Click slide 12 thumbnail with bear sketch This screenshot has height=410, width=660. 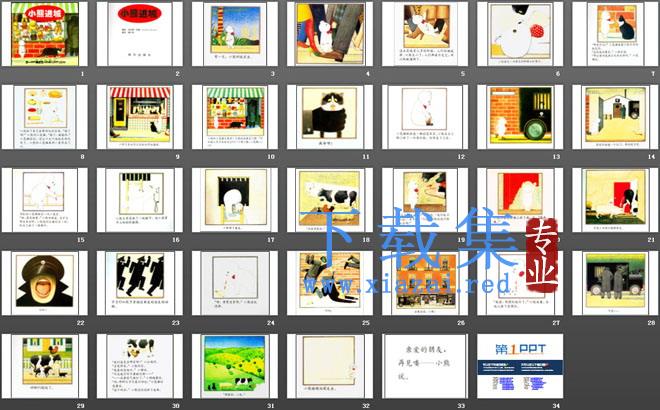[x=425, y=117]
